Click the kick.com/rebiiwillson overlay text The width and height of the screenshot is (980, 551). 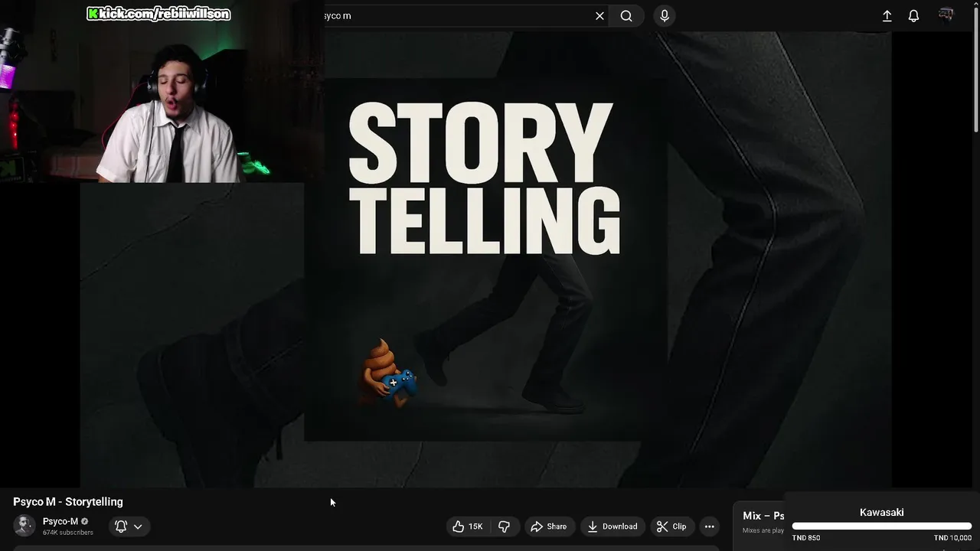click(x=158, y=14)
